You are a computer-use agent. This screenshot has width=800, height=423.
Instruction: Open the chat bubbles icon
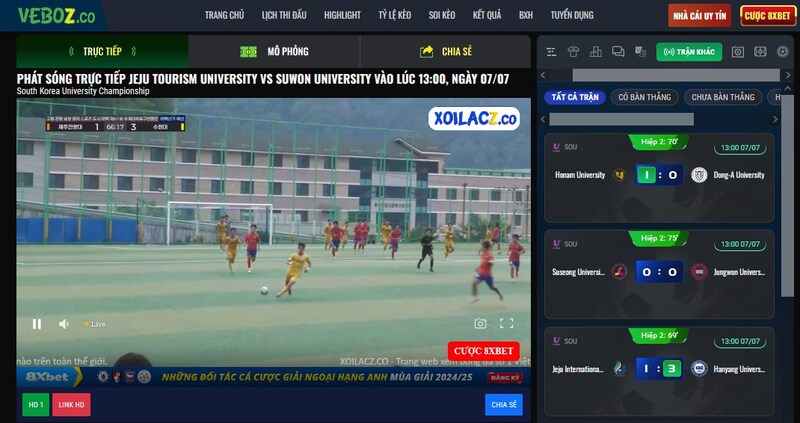618,52
